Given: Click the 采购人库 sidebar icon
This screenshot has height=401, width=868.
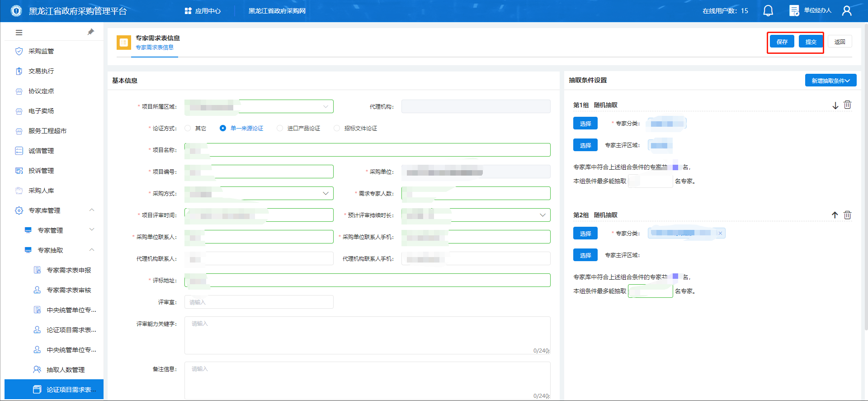Looking at the screenshot, I should (x=19, y=191).
